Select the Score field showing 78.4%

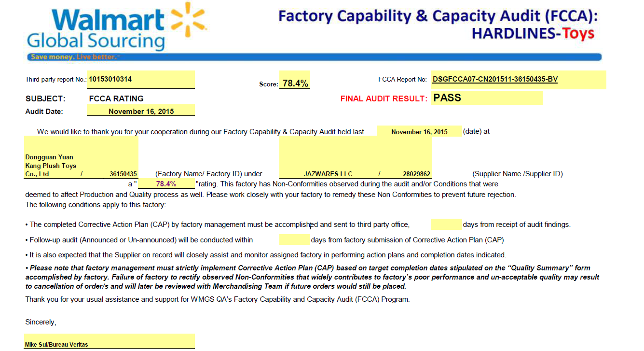tap(295, 80)
